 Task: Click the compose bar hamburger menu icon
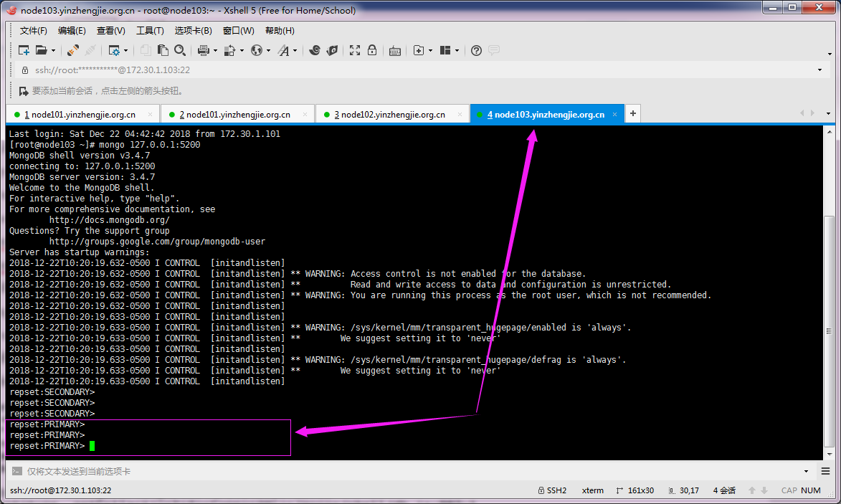click(825, 471)
